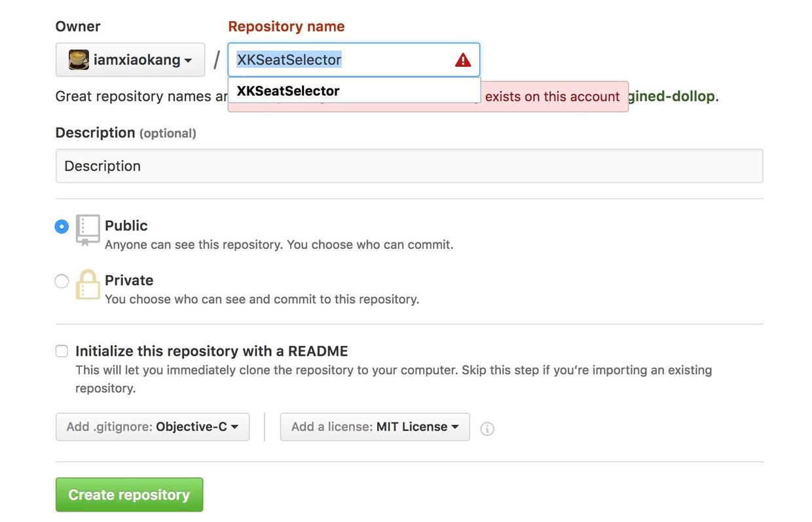Select the Private radio button
This screenshot has height=522, width=812.
tap(62, 281)
